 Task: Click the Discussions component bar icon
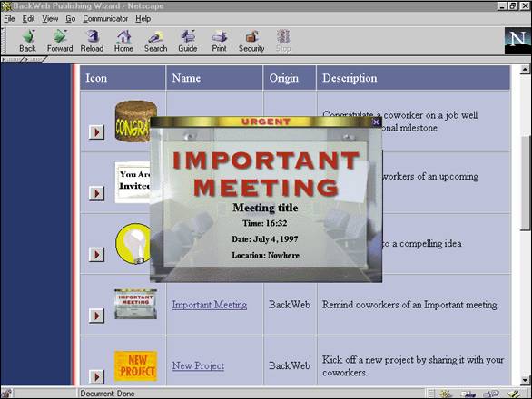click(x=491, y=394)
